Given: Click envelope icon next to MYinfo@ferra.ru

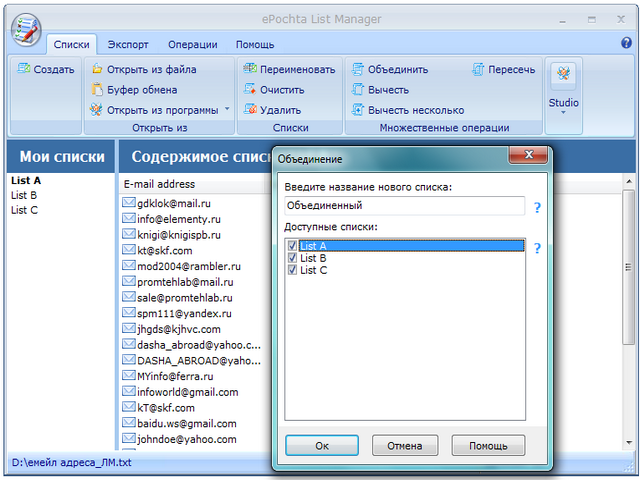Looking at the screenshot, I should [x=129, y=376].
